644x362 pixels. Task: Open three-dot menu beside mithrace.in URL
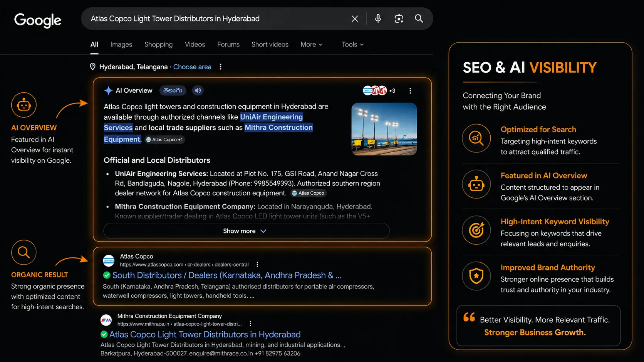pos(250,324)
